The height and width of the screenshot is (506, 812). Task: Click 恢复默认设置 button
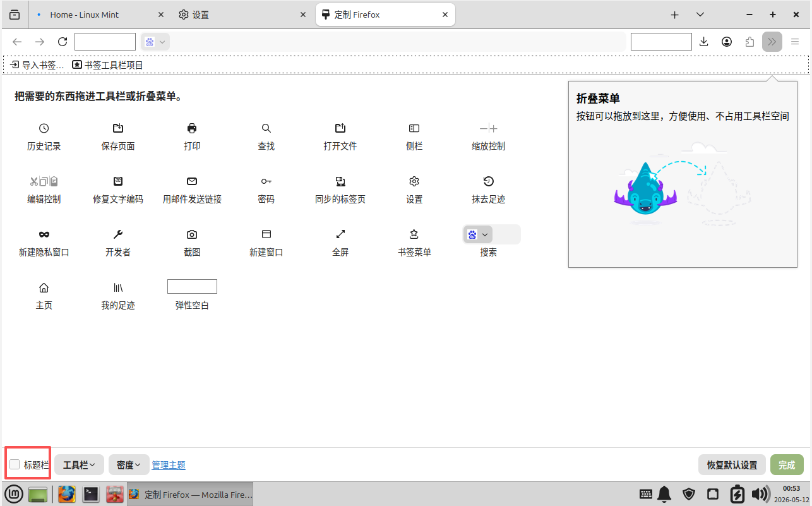[732, 465]
